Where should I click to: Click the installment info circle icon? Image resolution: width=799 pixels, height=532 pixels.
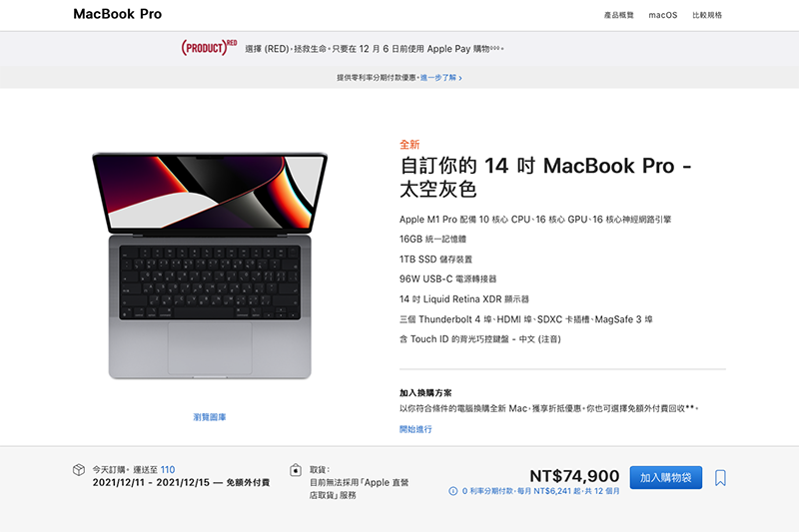pyautogui.click(x=453, y=491)
